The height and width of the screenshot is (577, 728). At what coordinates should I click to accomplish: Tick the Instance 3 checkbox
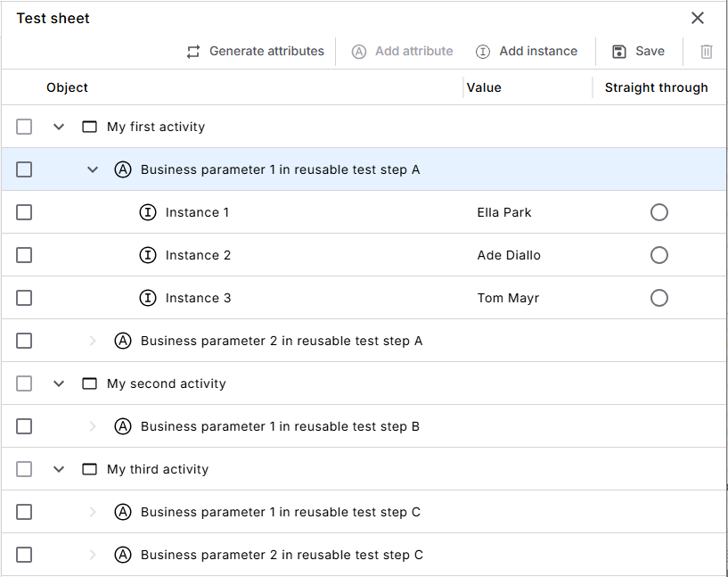pos(24,298)
